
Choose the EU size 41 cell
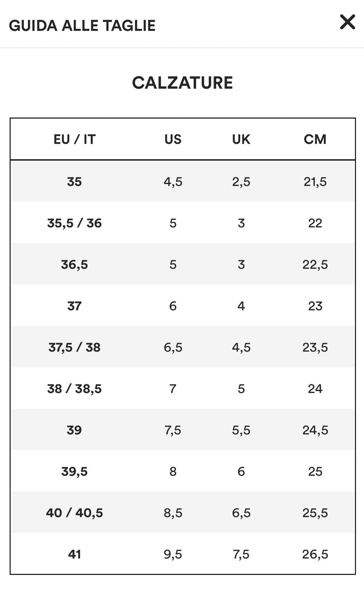click(74, 554)
